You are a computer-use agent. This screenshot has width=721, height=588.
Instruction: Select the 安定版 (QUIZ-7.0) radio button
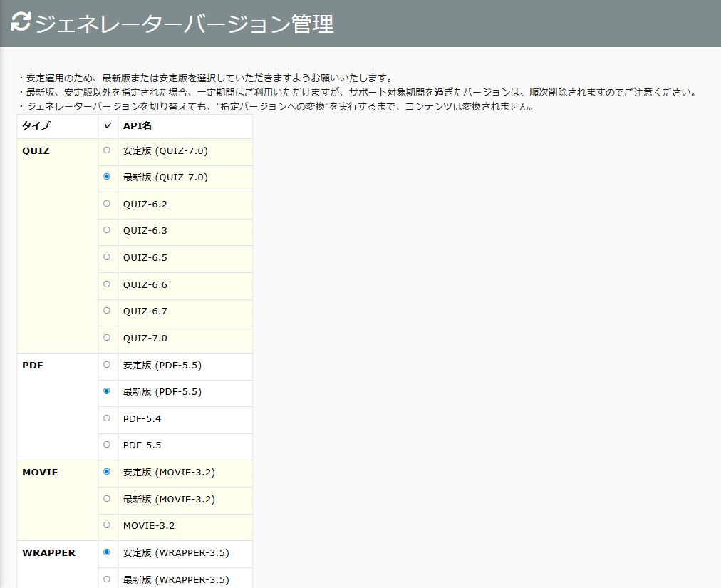coord(107,150)
